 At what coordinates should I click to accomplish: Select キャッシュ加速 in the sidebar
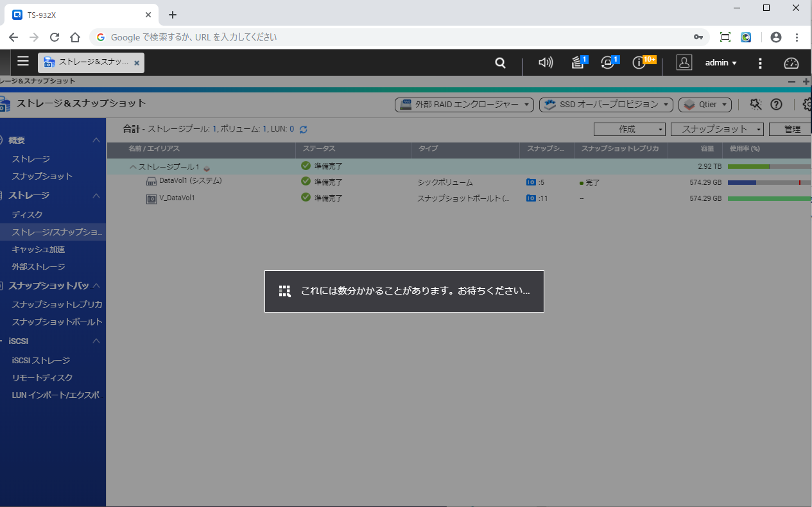point(38,249)
